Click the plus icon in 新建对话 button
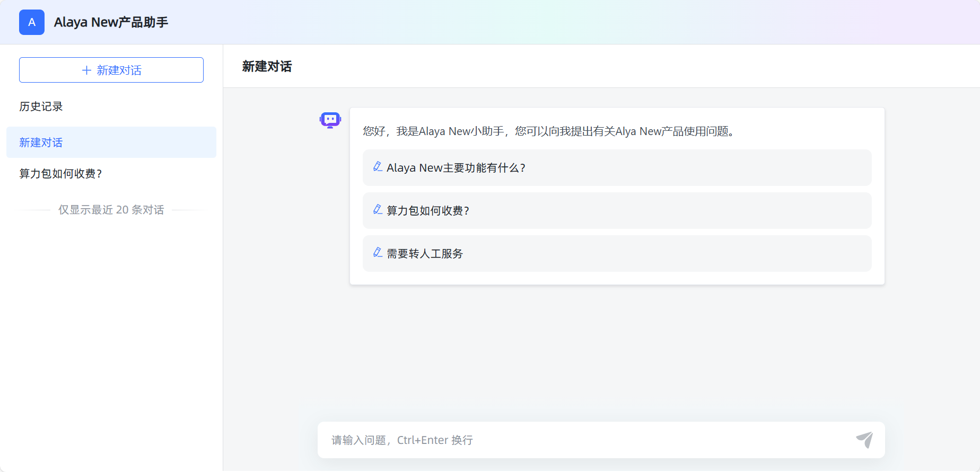 (86, 70)
